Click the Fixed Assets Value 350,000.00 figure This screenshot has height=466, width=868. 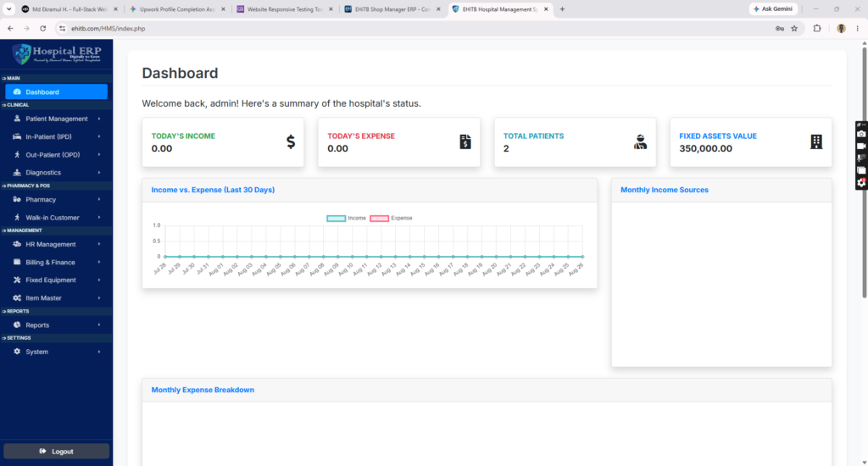[x=706, y=148]
